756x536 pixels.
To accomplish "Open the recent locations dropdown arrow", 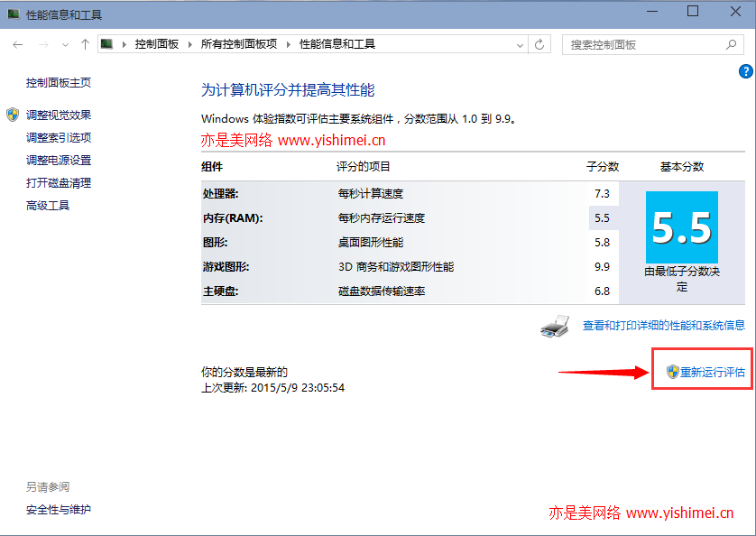I will click(65, 45).
